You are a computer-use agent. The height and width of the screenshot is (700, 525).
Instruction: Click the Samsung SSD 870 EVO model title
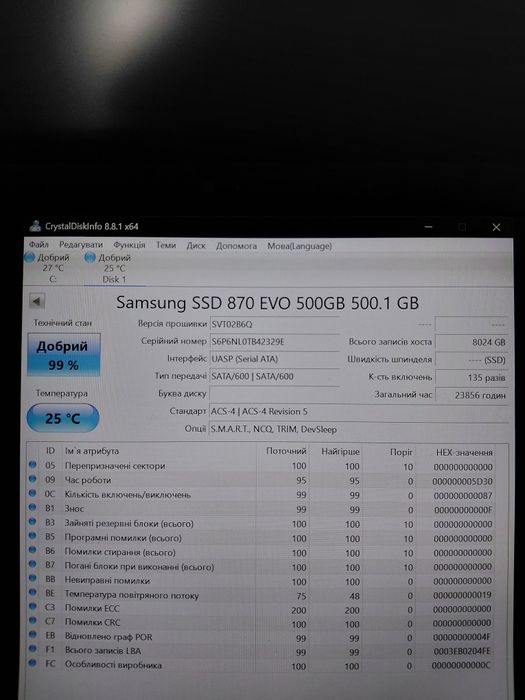[267, 303]
